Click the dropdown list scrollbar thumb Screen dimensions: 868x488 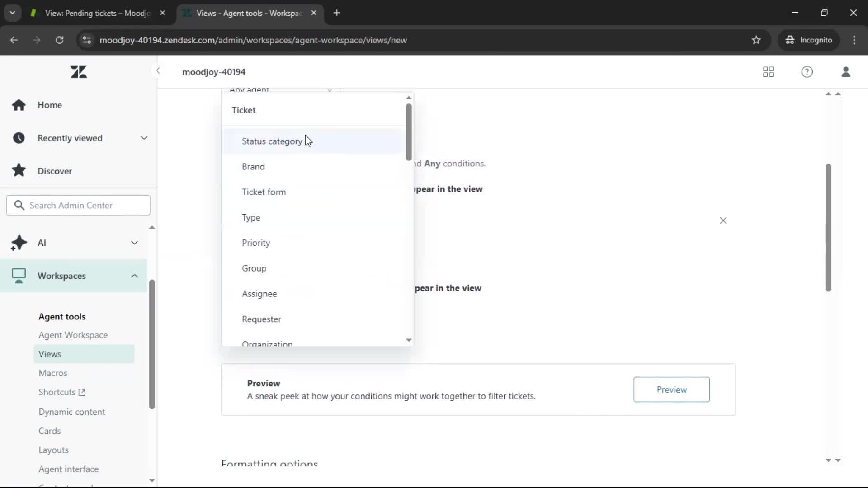tap(409, 132)
